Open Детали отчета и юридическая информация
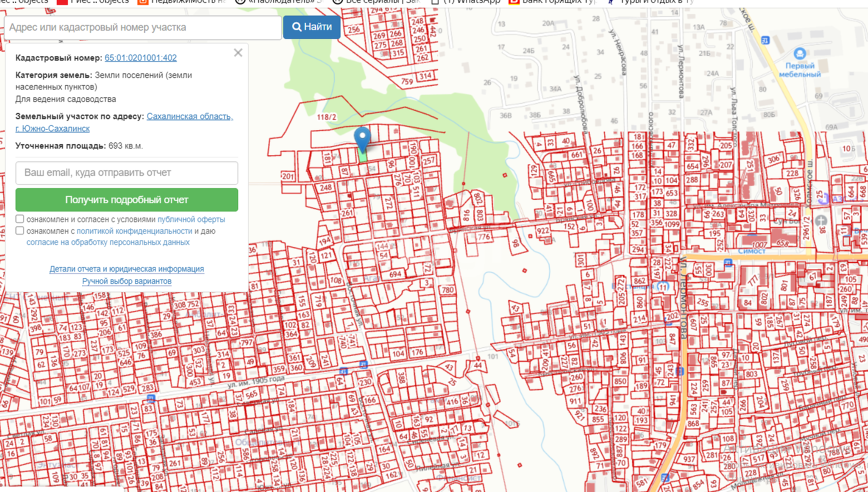 click(x=127, y=269)
